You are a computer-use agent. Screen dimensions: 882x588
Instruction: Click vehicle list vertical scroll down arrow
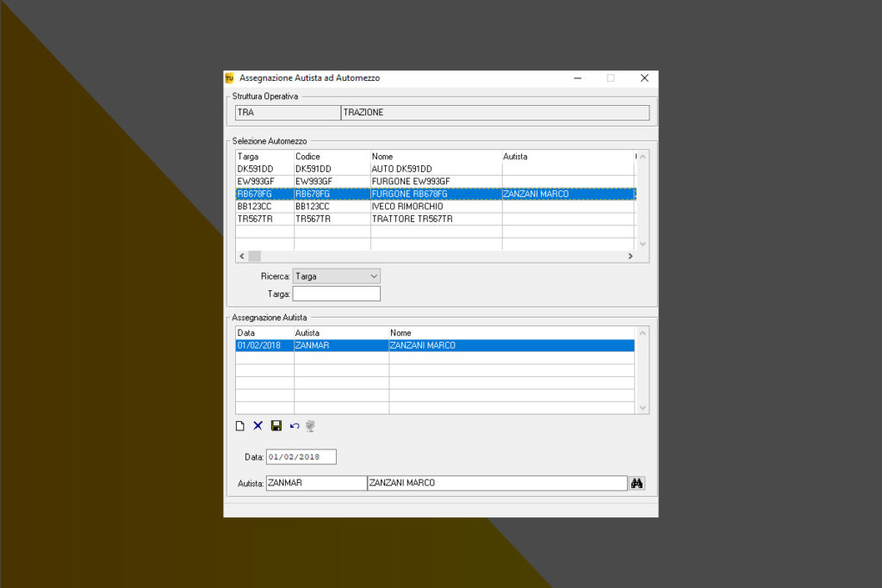pos(643,244)
